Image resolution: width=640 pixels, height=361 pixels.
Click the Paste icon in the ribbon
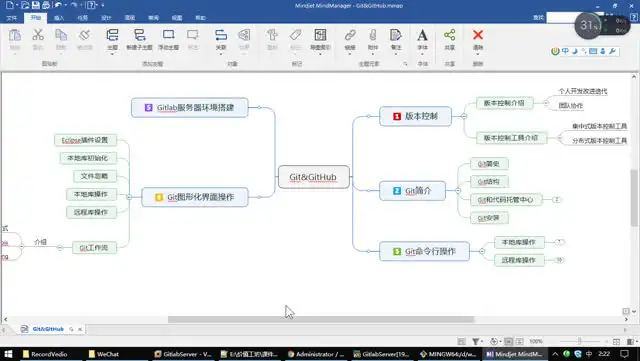tap(15, 36)
